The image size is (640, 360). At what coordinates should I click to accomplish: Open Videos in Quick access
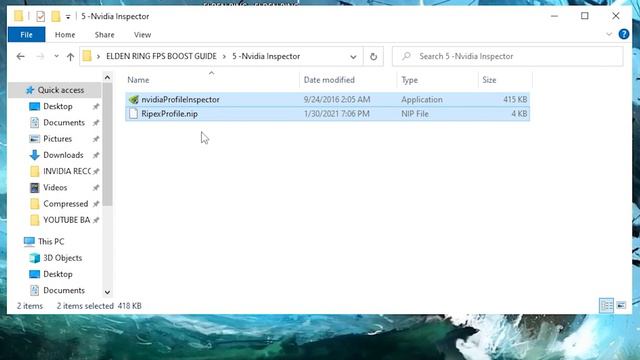(55, 187)
